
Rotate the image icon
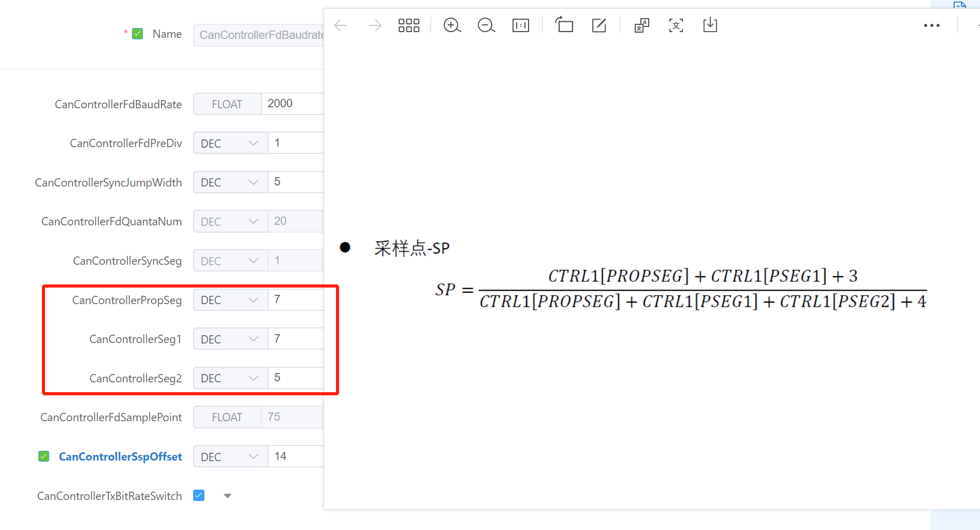[564, 25]
